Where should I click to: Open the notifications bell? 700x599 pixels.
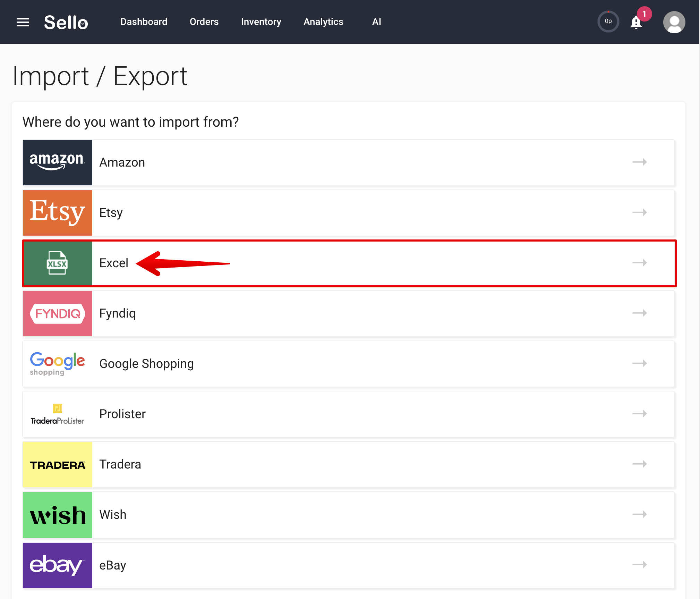point(636,22)
